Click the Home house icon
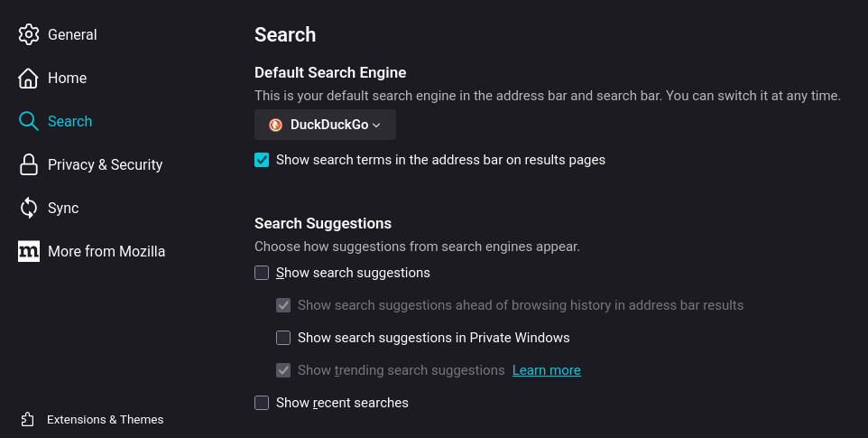 [x=29, y=78]
